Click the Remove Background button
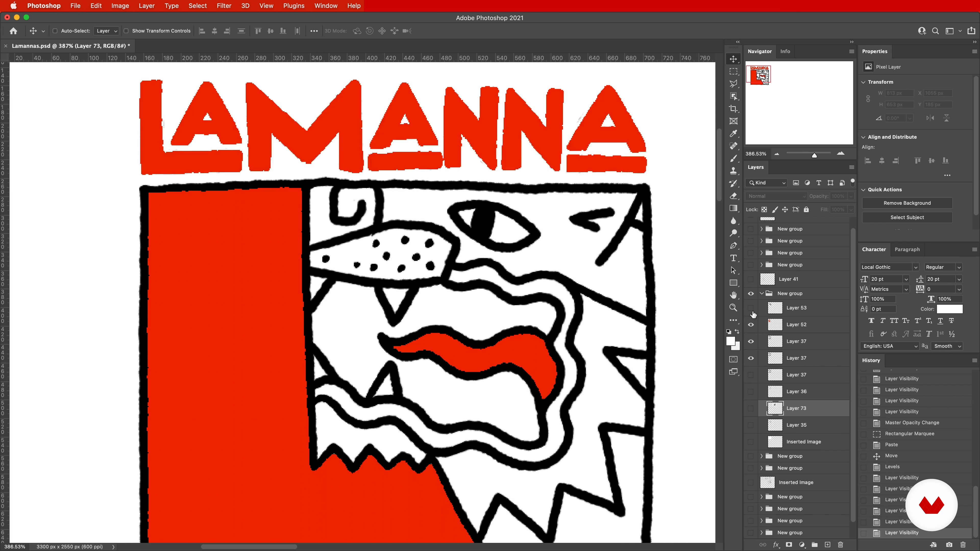Image resolution: width=980 pixels, height=551 pixels. coord(907,203)
